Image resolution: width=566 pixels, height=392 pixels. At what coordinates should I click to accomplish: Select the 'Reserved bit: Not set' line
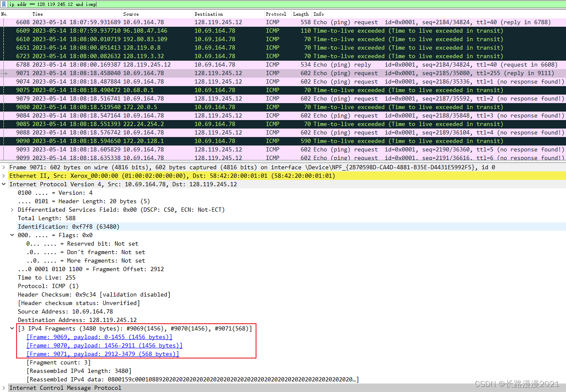click(82, 244)
